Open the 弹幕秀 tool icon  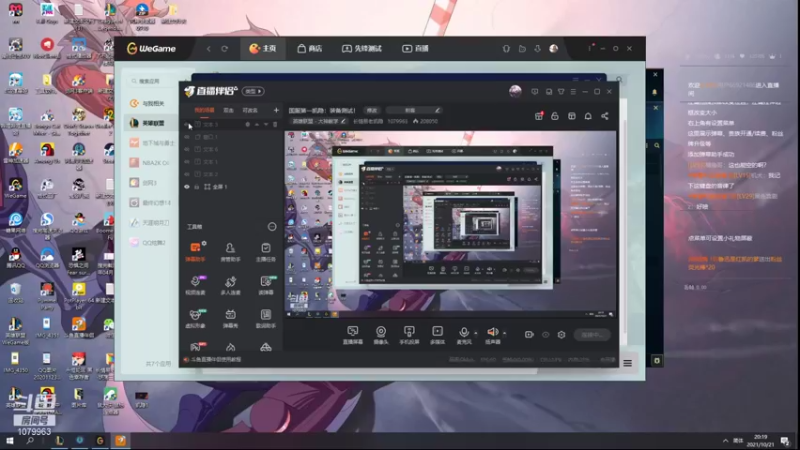230,318
